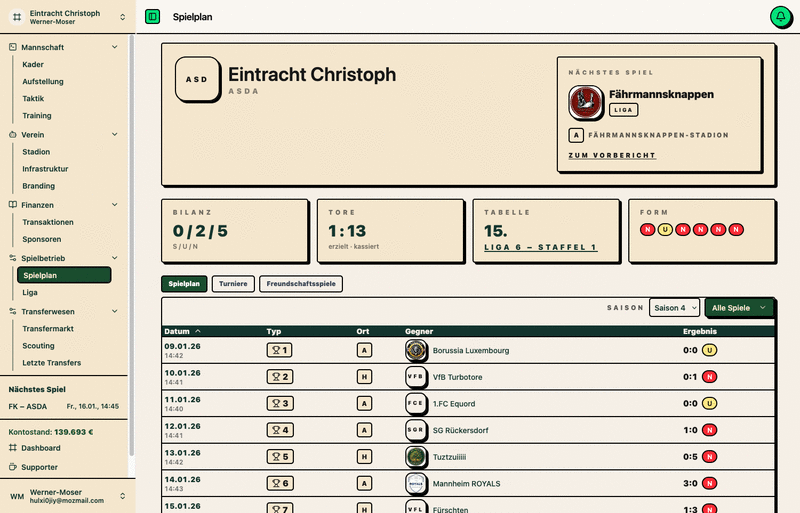800x513 pixels.
Task: Open Branding in the sidebar
Action: coord(39,186)
